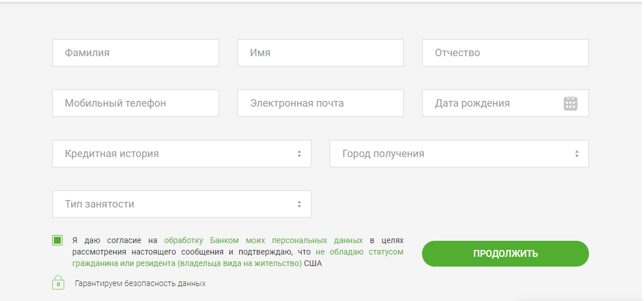Focus the Мобильный телефон field
This screenshot has width=644, height=301.
pyautogui.click(x=135, y=103)
